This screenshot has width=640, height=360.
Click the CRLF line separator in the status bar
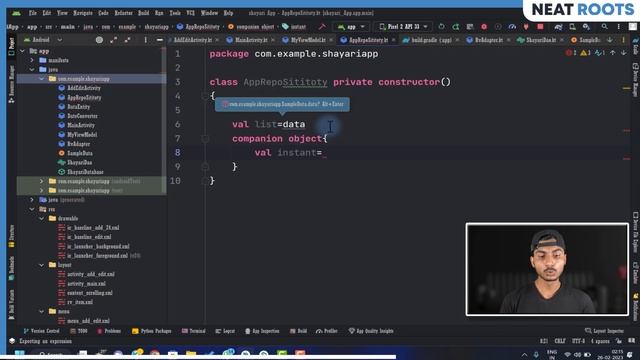coord(560,341)
